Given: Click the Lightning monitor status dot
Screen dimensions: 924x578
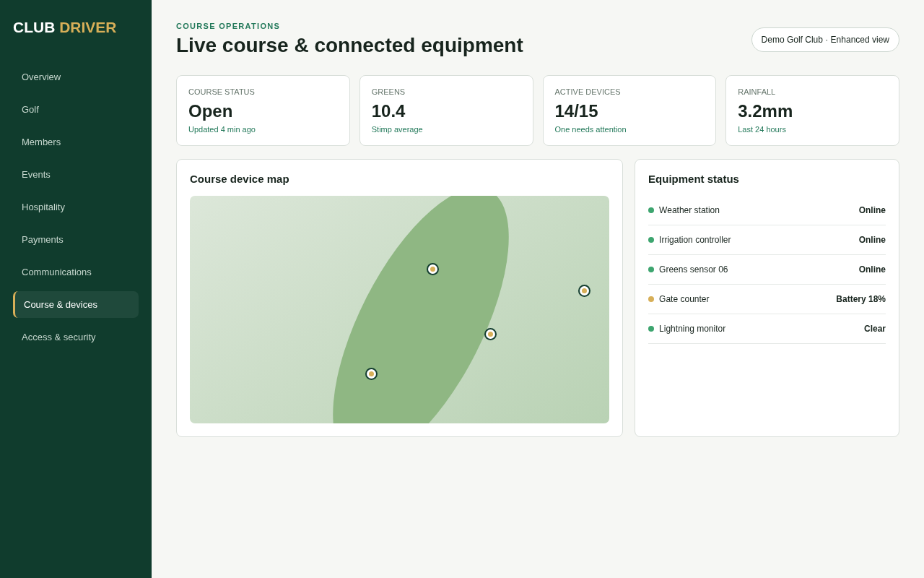Looking at the screenshot, I should click(651, 329).
